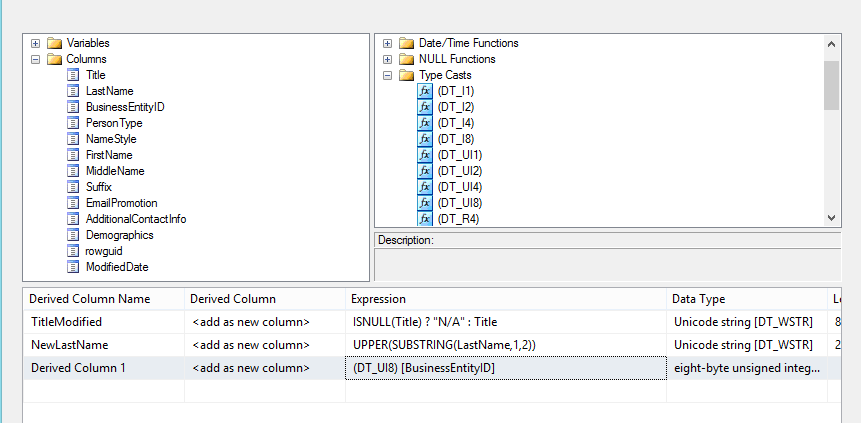Select the TitleModified name cell

[104, 322]
